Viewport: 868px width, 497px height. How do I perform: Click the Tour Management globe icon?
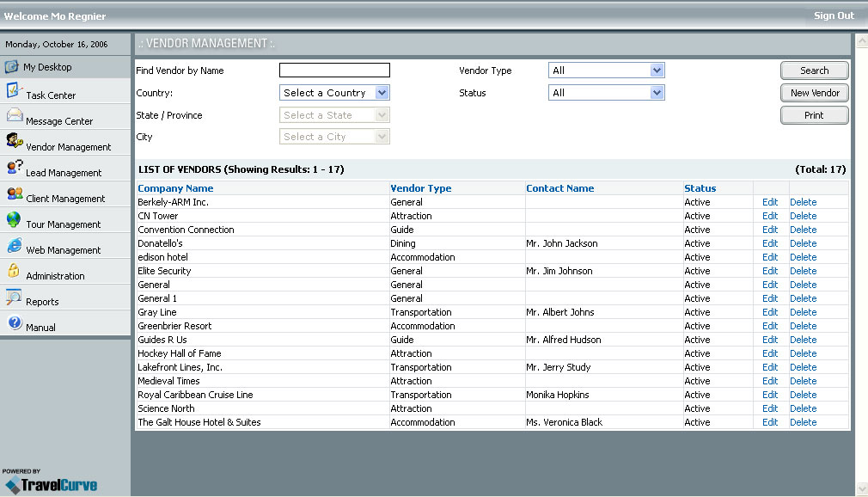14,219
